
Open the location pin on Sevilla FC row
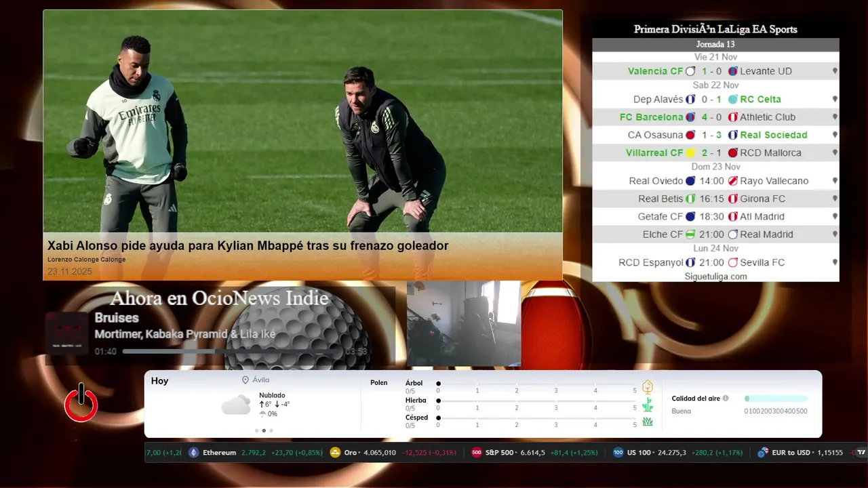(x=835, y=262)
